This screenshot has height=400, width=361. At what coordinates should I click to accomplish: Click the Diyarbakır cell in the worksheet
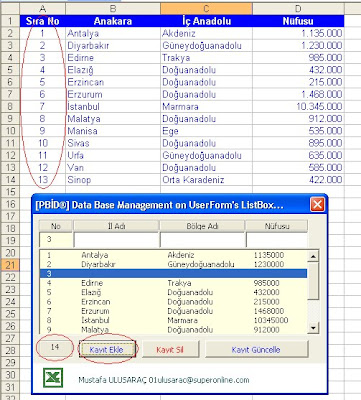tap(113, 45)
